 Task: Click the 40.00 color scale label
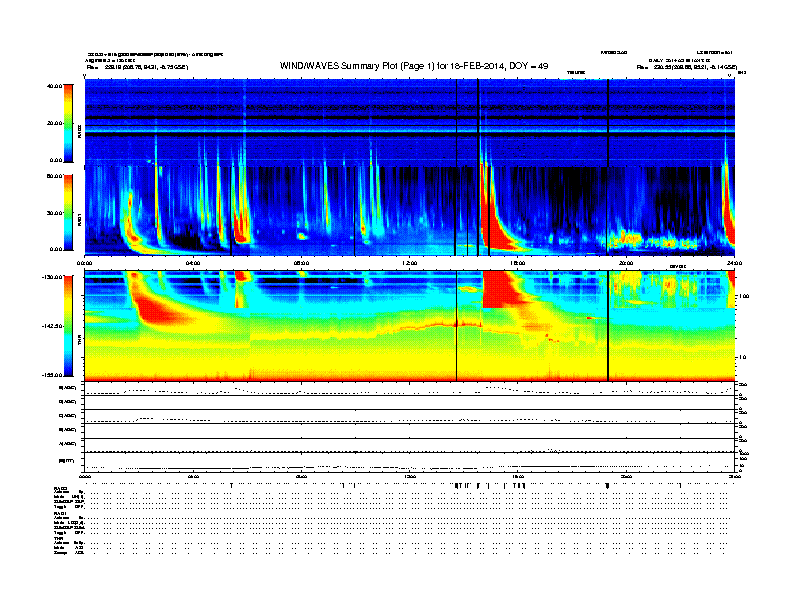pyautogui.click(x=54, y=86)
